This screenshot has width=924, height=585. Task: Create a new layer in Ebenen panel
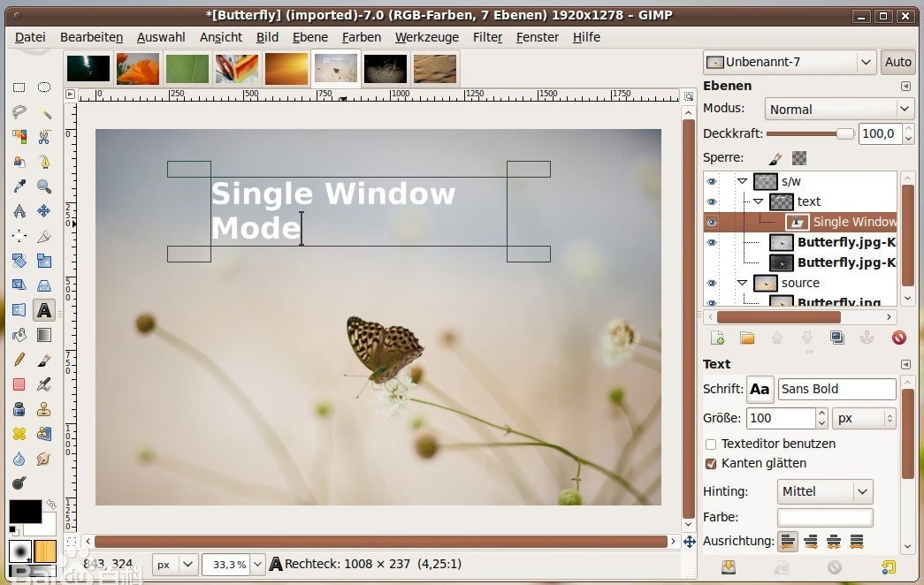(718, 338)
